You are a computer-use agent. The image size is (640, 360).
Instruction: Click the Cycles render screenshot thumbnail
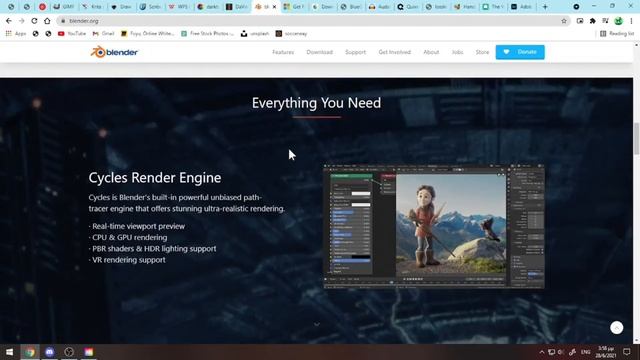pos(433,226)
